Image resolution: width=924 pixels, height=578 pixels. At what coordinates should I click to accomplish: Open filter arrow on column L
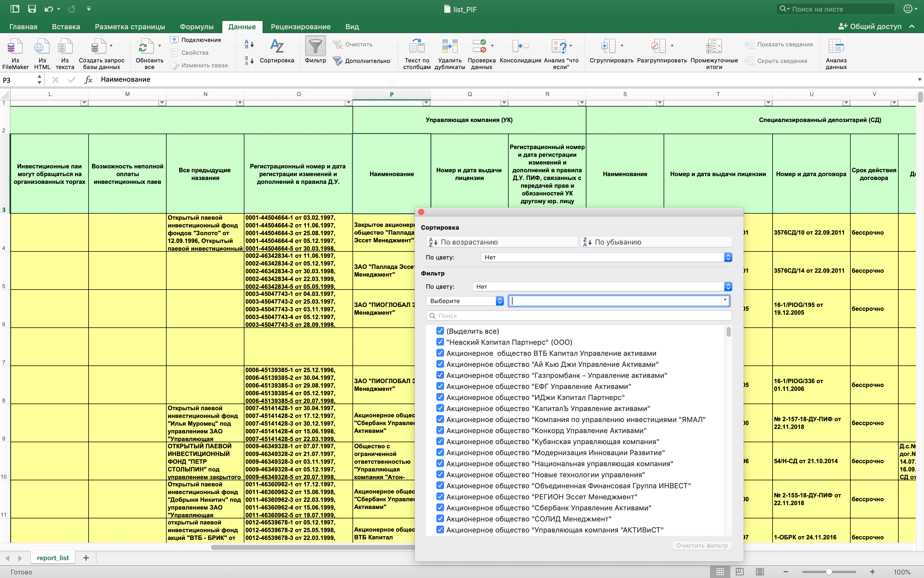(84, 103)
